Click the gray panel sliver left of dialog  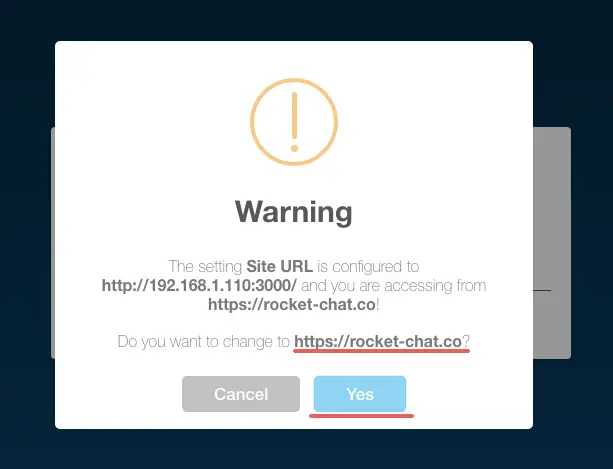click(x=53, y=242)
